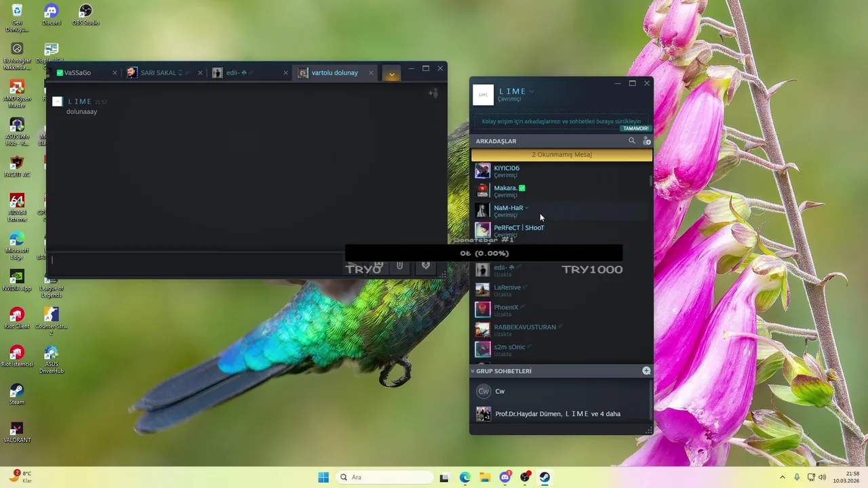Viewport: 868px width, 488px height.
Task: Open chat with friend Makara.
Action: (x=560, y=190)
